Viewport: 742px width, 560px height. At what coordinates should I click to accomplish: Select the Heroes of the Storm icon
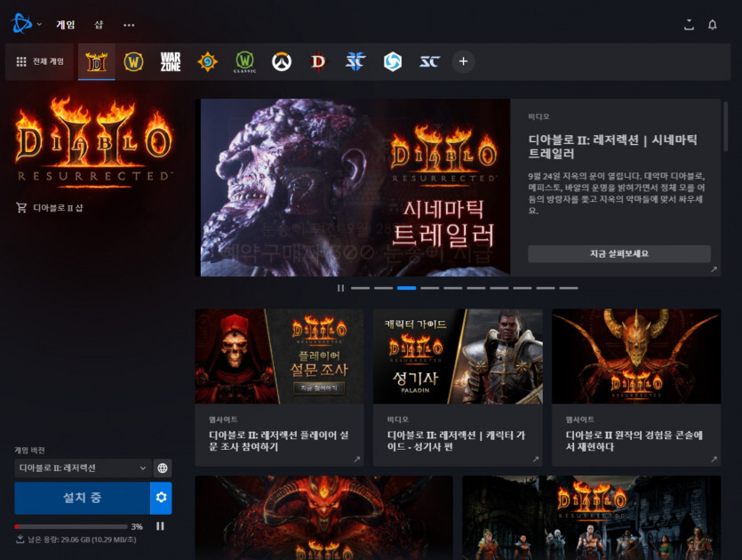(x=392, y=61)
